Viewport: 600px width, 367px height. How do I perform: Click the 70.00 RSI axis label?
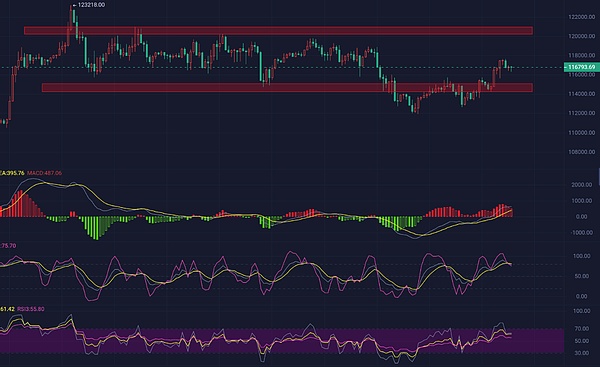[x=582, y=329]
